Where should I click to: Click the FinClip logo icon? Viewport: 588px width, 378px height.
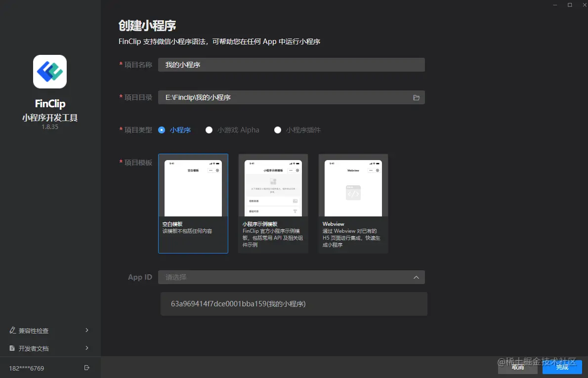(x=50, y=72)
